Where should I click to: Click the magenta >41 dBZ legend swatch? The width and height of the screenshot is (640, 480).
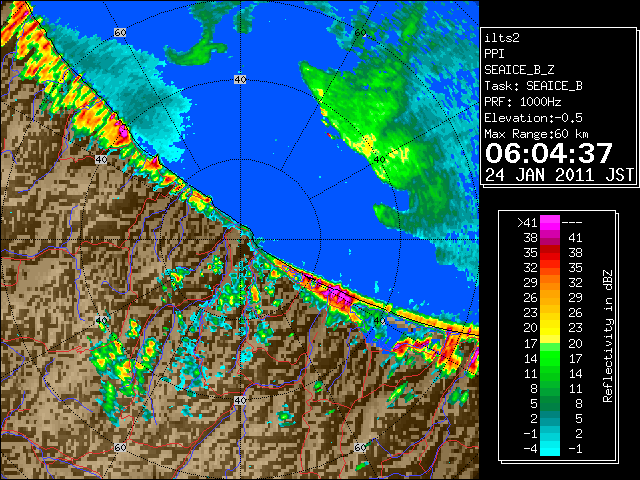pos(549,222)
